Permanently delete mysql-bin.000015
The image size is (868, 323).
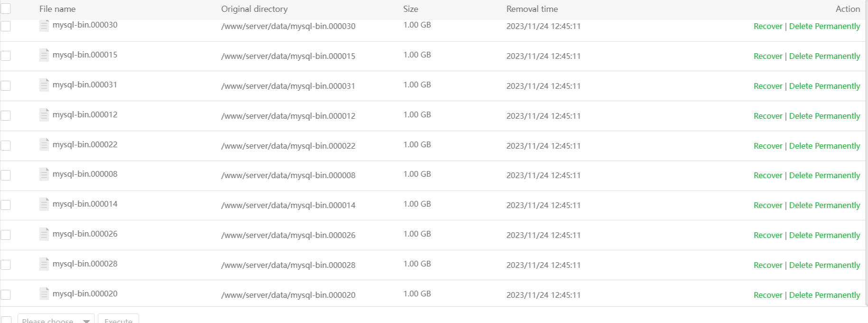tap(824, 57)
